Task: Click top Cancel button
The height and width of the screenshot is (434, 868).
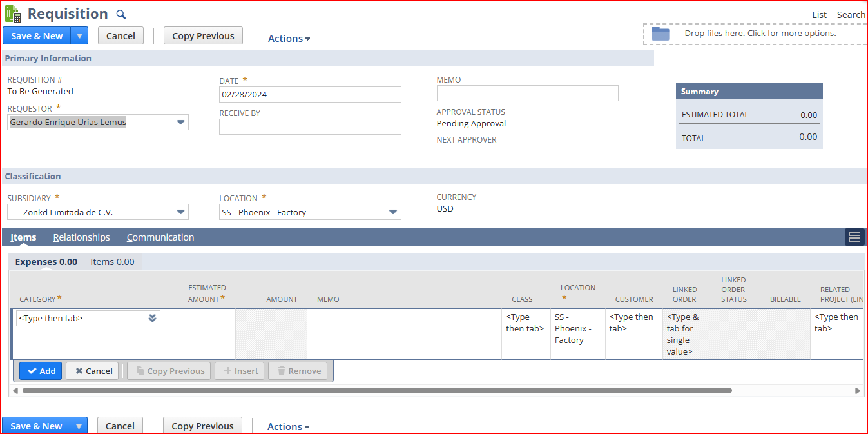Action: coord(121,36)
